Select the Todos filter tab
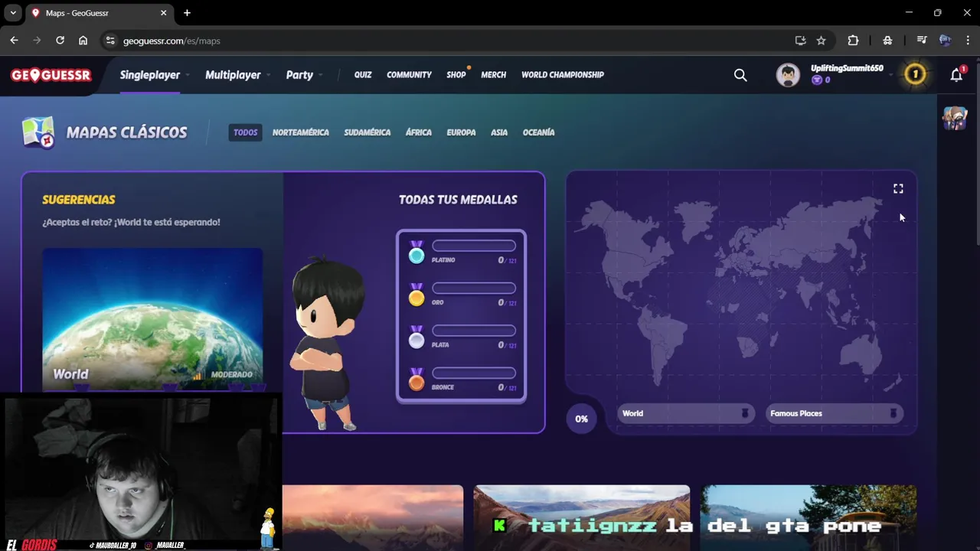Image resolution: width=980 pixels, height=551 pixels. point(246,132)
